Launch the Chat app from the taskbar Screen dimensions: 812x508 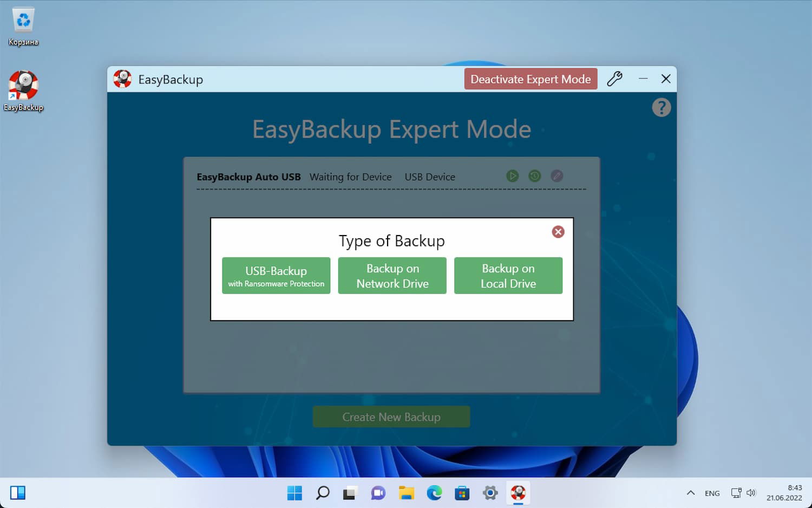[x=378, y=493]
